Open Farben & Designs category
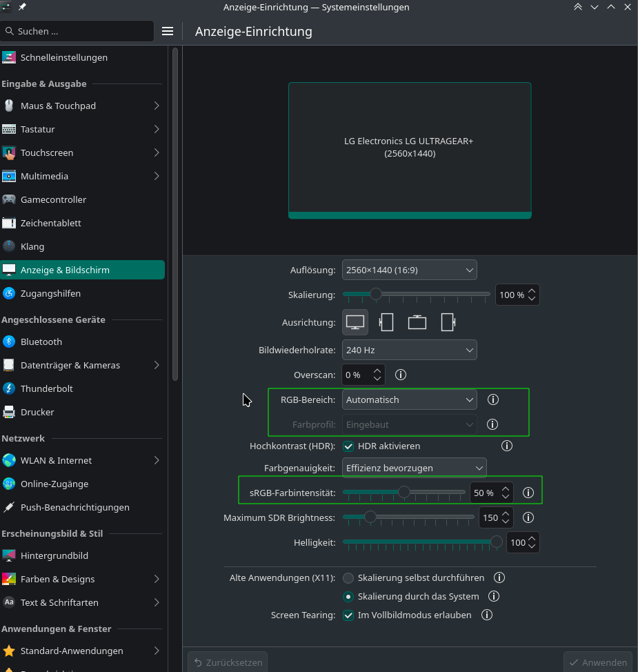The width and height of the screenshot is (638, 672). [x=82, y=579]
